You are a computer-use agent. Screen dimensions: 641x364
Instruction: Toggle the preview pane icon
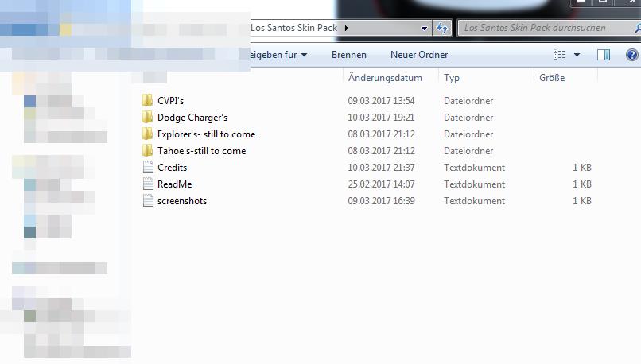tap(604, 55)
